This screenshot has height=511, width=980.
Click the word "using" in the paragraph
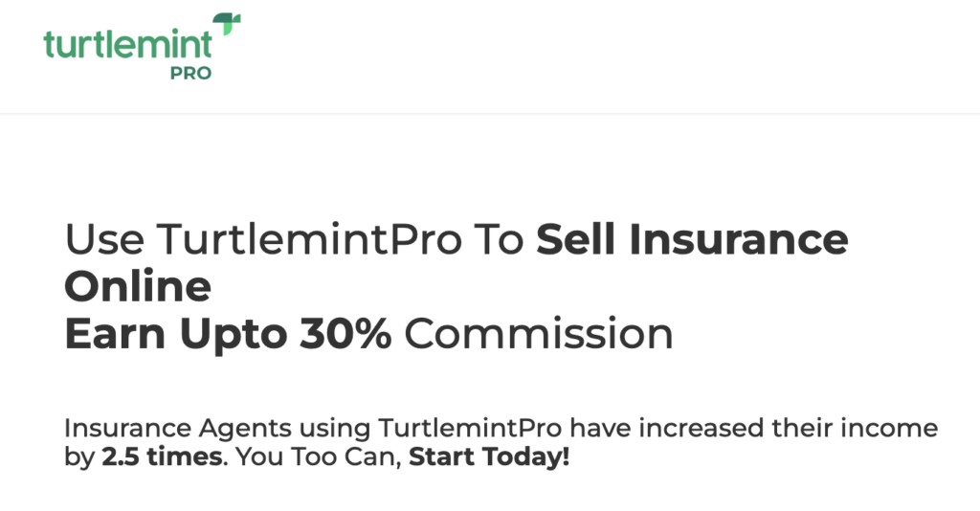[334, 430]
